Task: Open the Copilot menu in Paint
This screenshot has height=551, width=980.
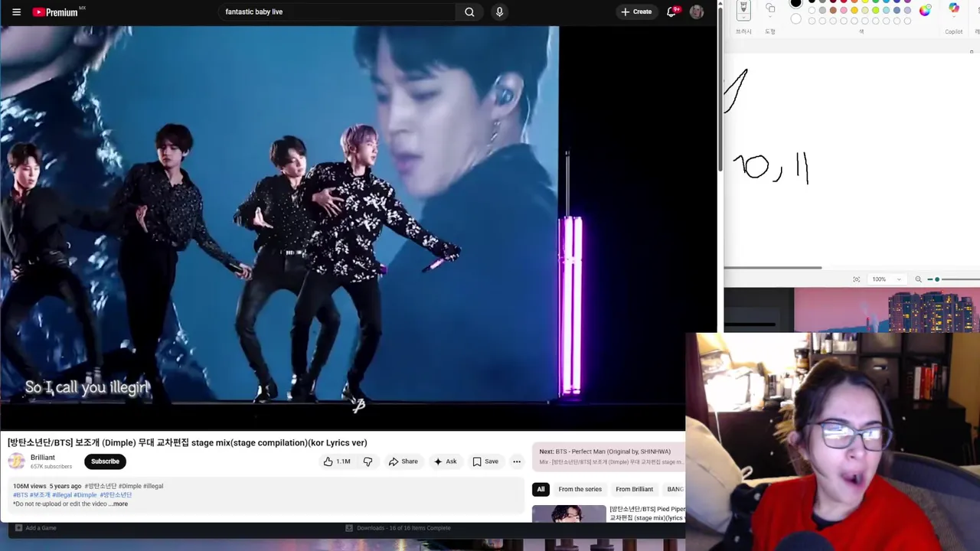Action: pos(954,9)
